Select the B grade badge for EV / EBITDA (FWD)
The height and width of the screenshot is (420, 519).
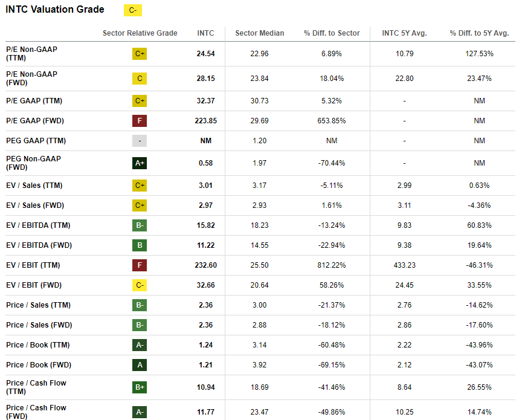tap(140, 245)
